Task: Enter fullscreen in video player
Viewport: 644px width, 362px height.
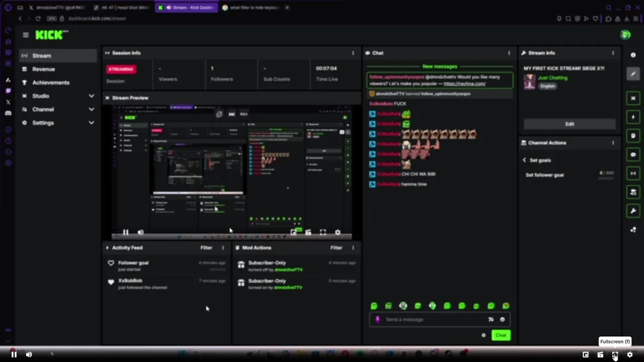Action: tap(615, 354)
